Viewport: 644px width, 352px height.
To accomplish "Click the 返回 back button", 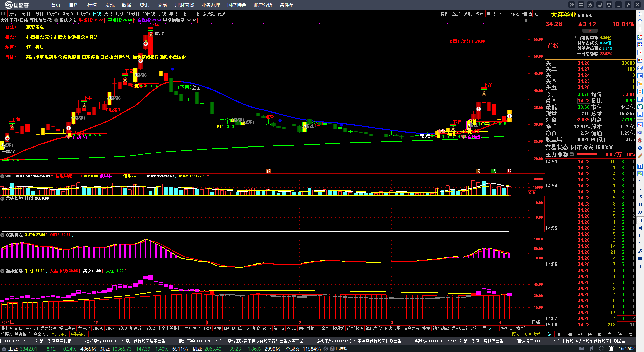I will click(x=539, y=14).
